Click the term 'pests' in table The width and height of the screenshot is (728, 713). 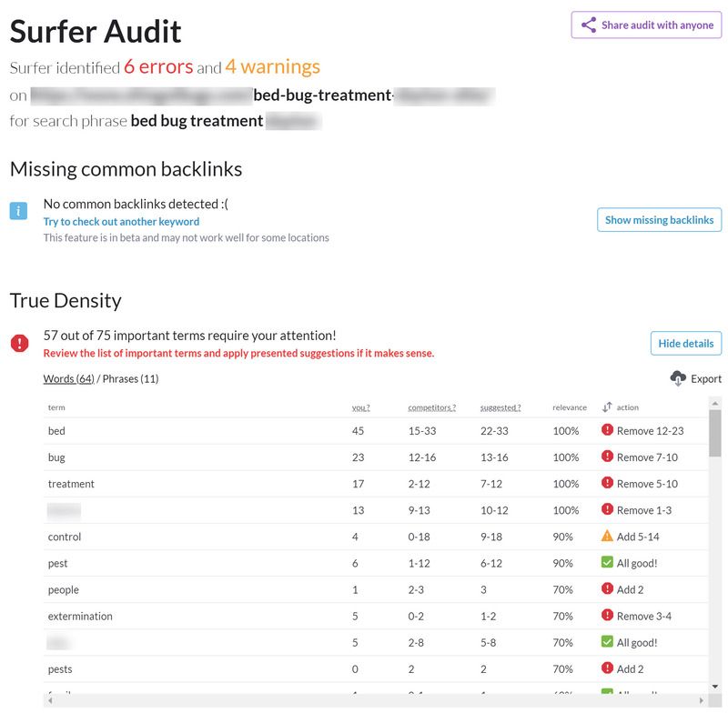(x=60, y=669)
